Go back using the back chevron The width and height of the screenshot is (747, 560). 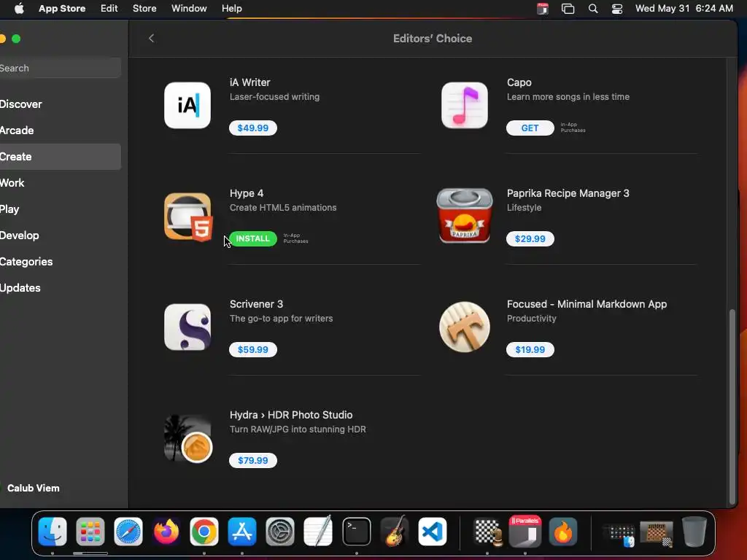pos(152,38)
